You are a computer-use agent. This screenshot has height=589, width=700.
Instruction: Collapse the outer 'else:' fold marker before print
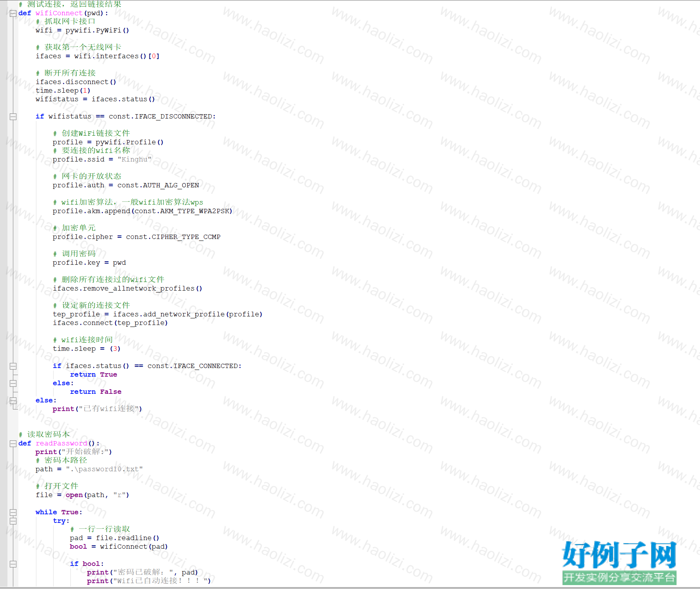[13, 400]
